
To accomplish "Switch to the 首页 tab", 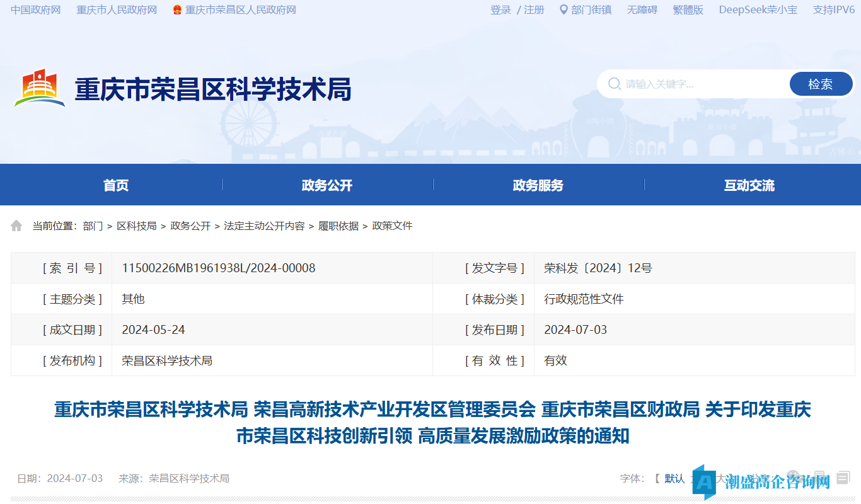I will (117, 185).
